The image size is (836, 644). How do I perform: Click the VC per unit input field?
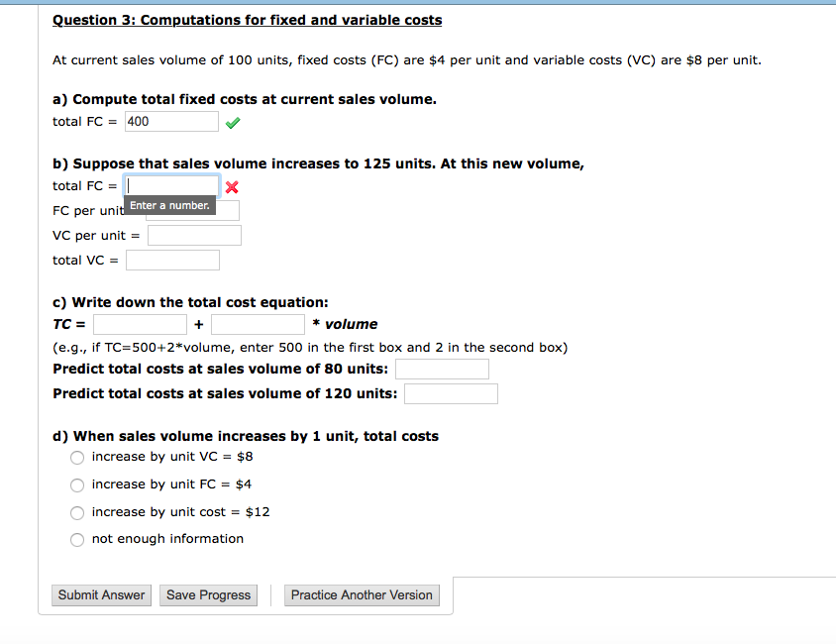(x=193, y=234)
